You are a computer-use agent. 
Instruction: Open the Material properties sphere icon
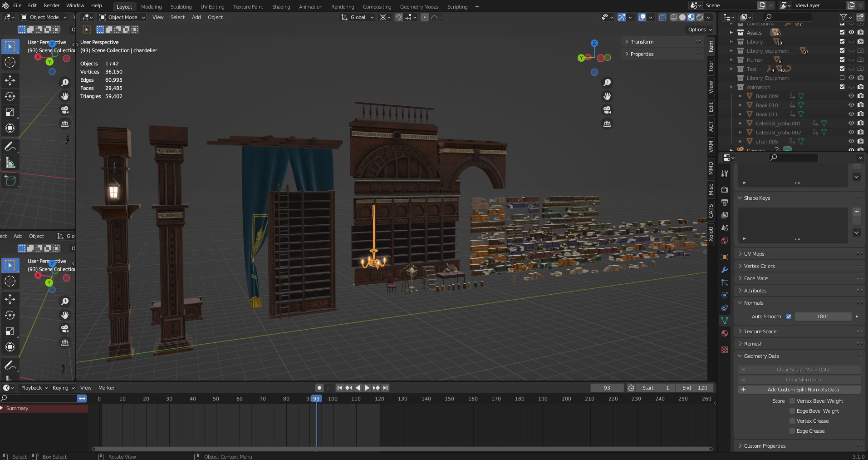pos(725,333)
